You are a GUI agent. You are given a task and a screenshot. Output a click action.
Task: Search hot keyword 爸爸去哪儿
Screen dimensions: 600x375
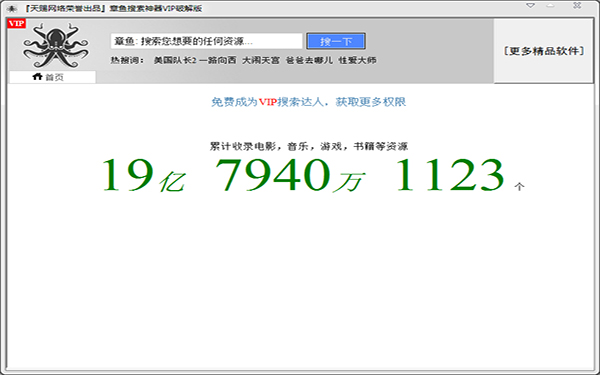pyautogui.click(x=309, y=60)
